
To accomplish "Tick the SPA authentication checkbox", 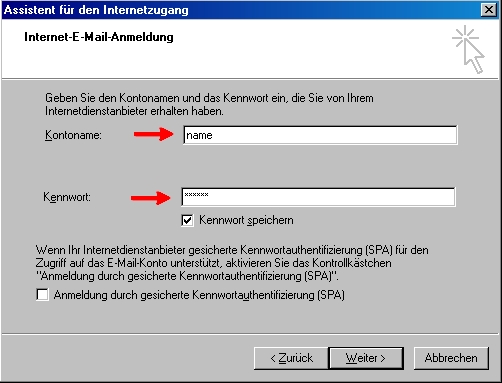I will click(42, 295).
